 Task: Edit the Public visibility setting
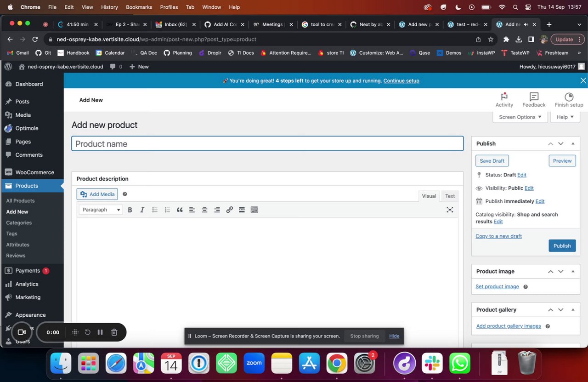coord(529,188)
